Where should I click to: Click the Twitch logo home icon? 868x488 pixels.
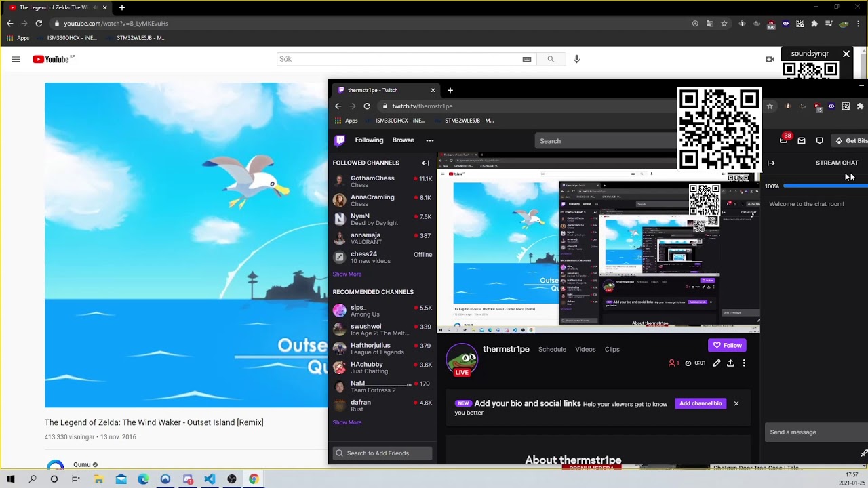[340, 140]
